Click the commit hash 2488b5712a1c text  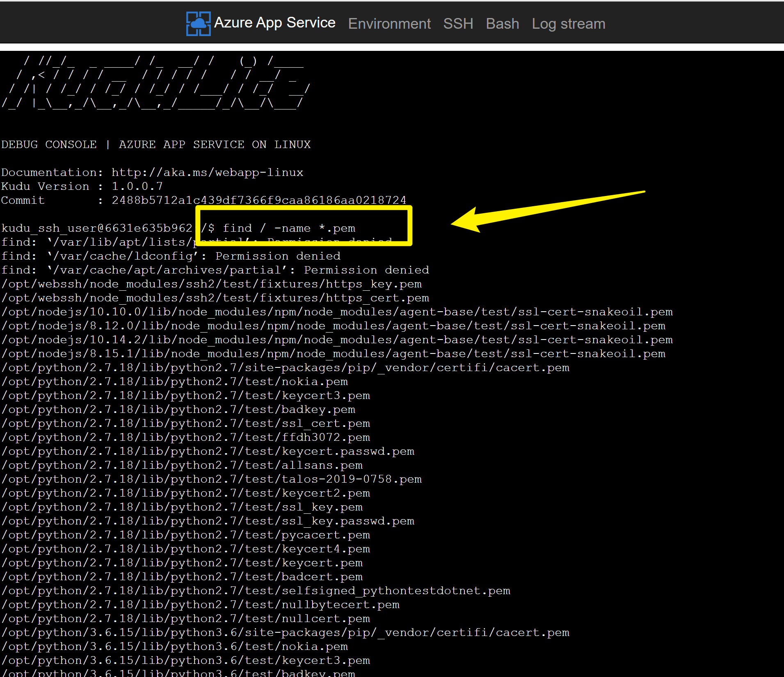[x=258, y=200]
